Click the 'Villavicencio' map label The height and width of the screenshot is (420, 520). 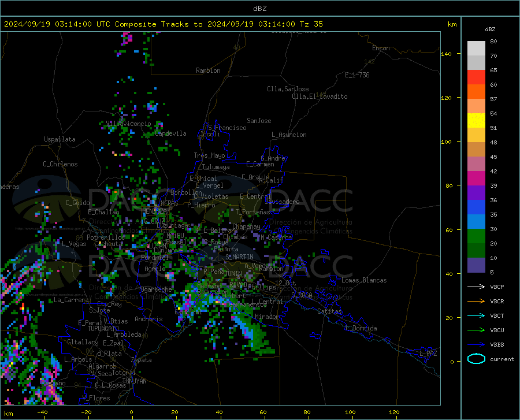(x=129, y=124)
